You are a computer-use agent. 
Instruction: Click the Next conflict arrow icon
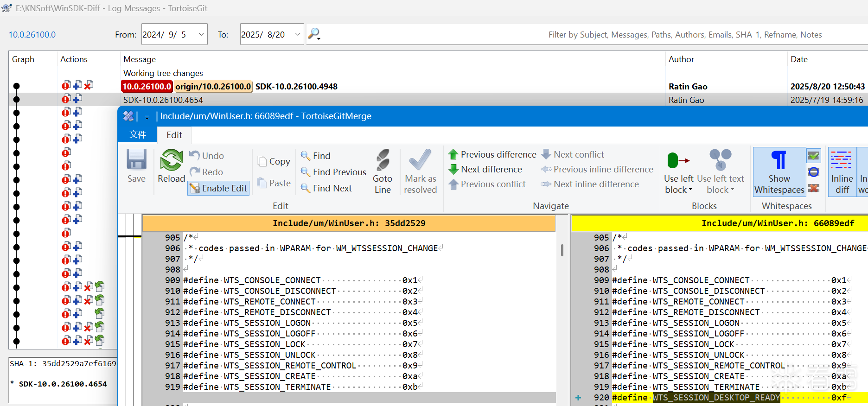(x=546, y=154)
